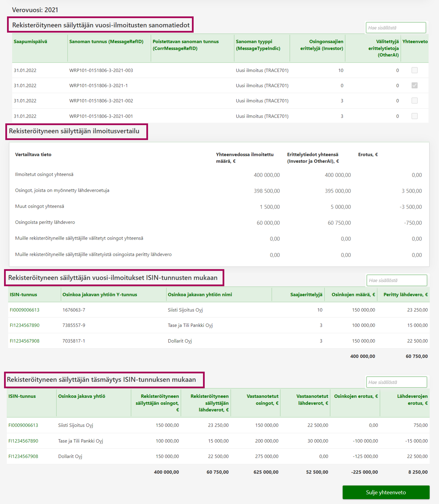
Task: Focus search field above ISIN-tunnusten table
Action: tap(396, 280)
